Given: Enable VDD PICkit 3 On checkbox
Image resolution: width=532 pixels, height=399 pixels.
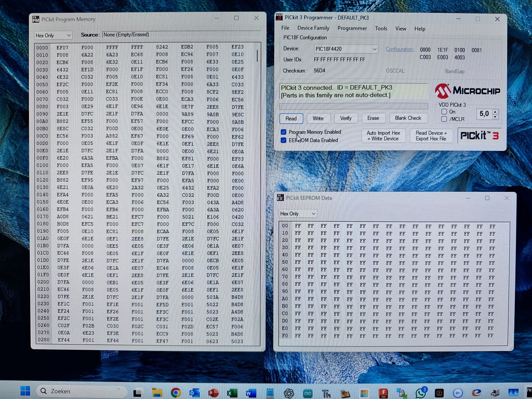Looking at the screenshot, I should [x=444, y=112].
